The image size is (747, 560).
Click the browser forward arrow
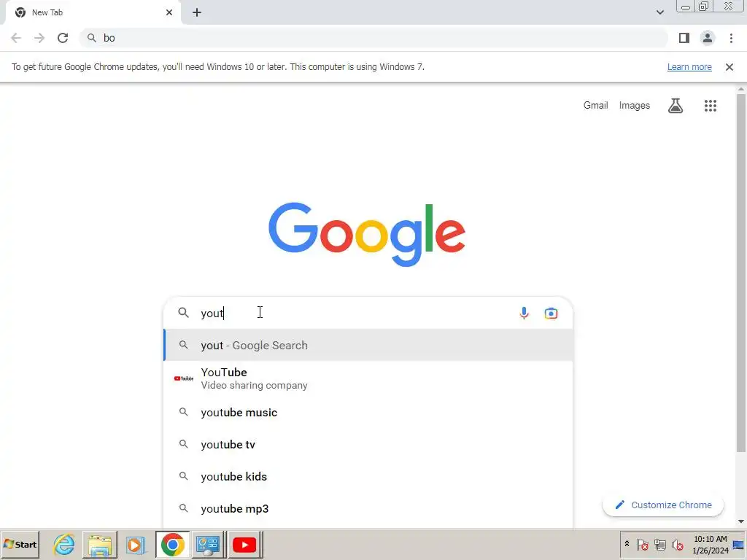39,38
